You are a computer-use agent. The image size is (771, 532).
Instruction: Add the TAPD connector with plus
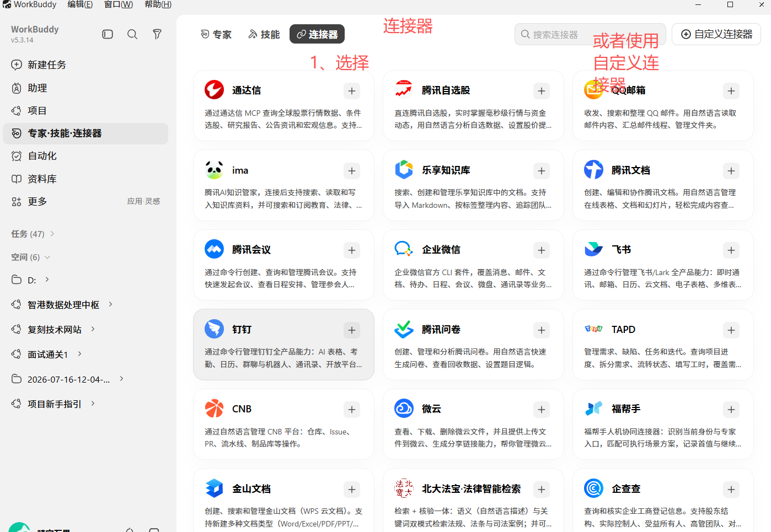point(731,330)
